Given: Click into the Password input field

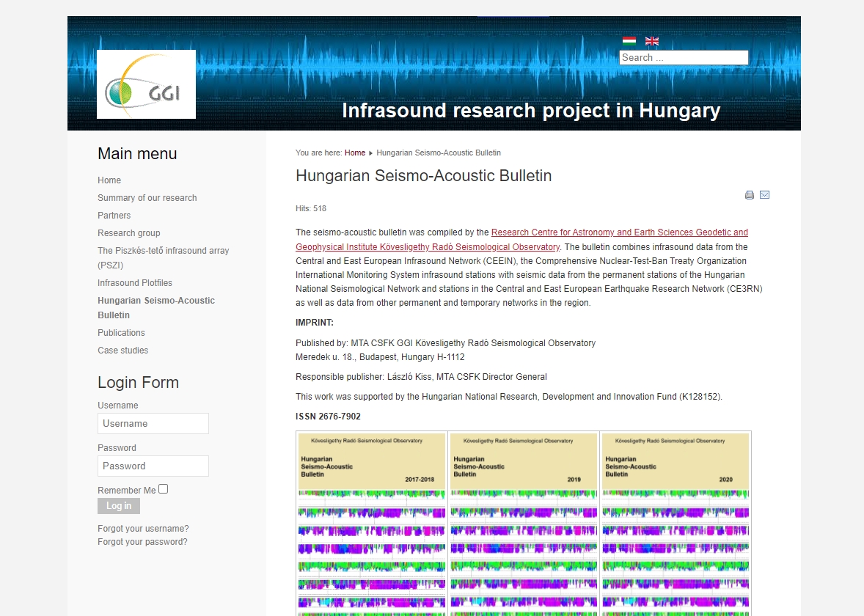Looking at the screenshot, I should [x=153, y=466].
